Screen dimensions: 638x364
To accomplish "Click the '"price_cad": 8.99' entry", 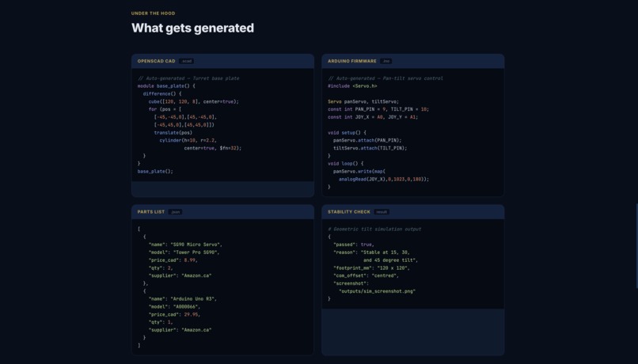I will [173, 260].
